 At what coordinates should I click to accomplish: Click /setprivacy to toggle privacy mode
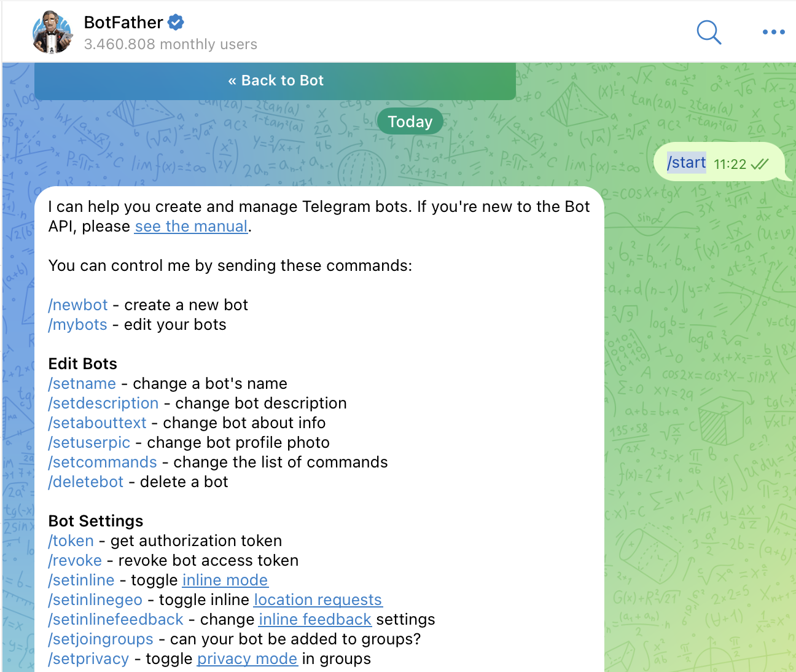(x=88, y=658)
